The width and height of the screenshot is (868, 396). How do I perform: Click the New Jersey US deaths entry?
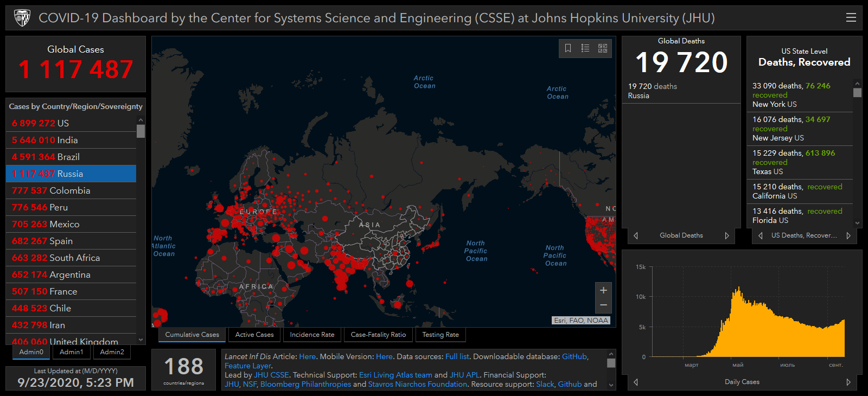point(800,129)
